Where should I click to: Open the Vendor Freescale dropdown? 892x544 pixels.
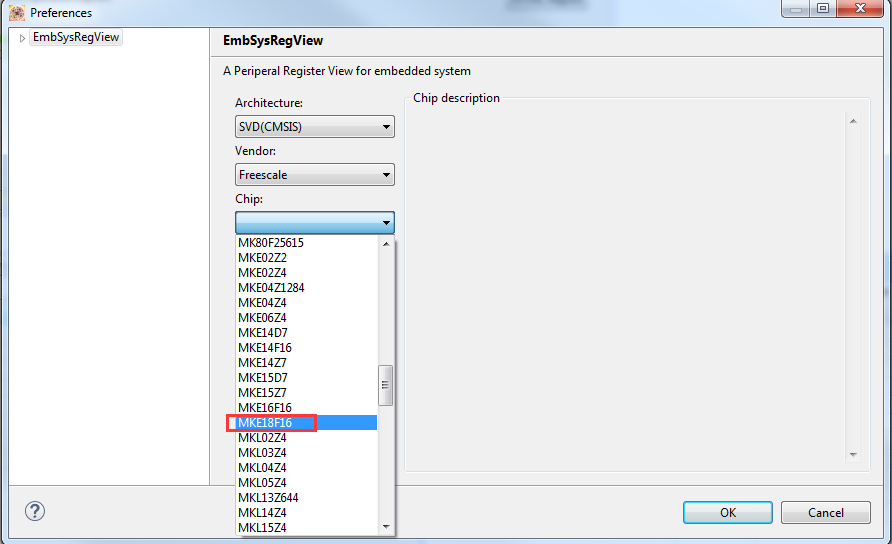click(315, 175)
